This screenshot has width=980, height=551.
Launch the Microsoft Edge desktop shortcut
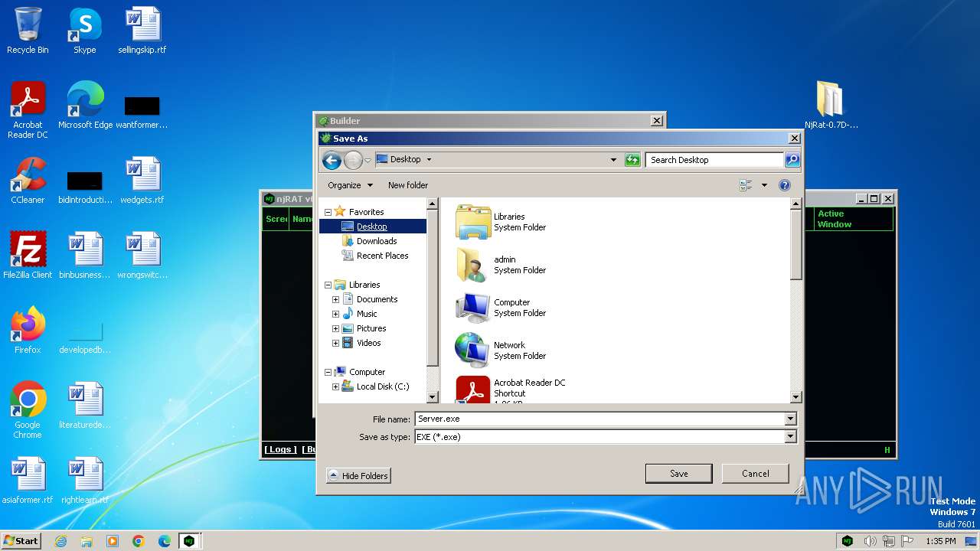pos(85,106)
